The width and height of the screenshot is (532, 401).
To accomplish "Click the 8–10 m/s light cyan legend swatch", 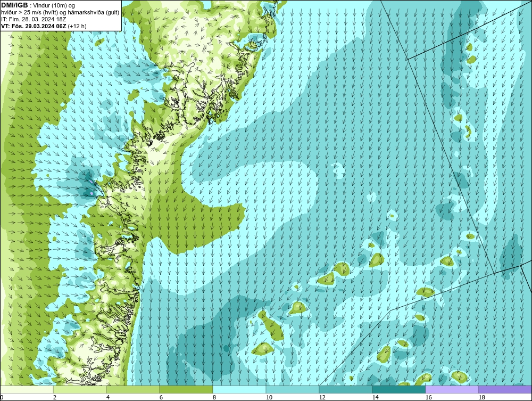I will pos(239,389).
